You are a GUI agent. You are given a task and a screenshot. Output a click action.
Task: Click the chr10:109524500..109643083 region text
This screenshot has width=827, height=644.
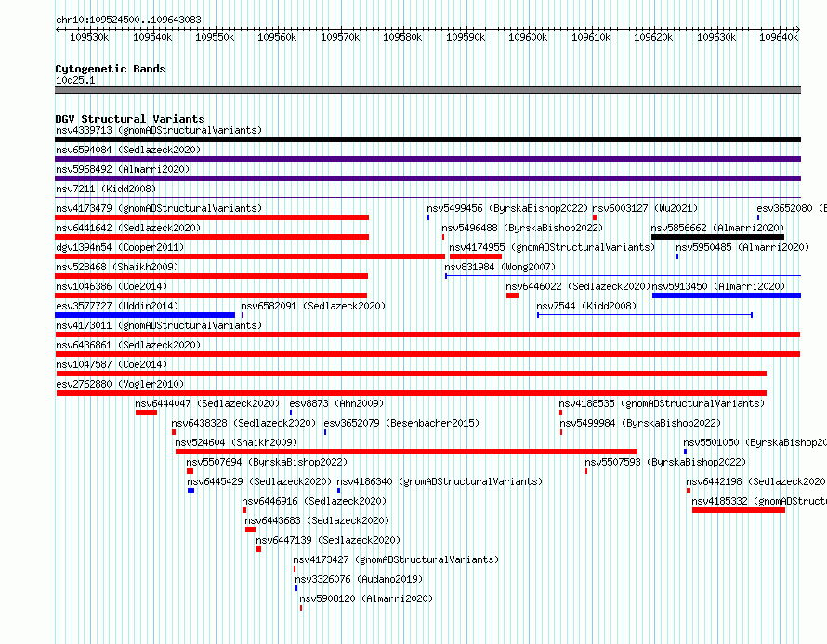(x=128, y=20)
